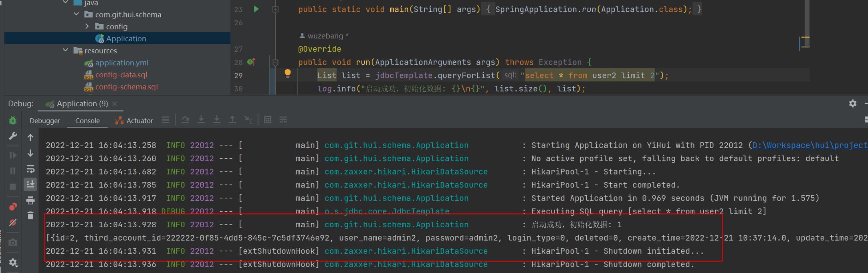Viewport: 868px width, 273px height.
Task: Click the green Run gutter icon beside main
Action: [256, 9]
